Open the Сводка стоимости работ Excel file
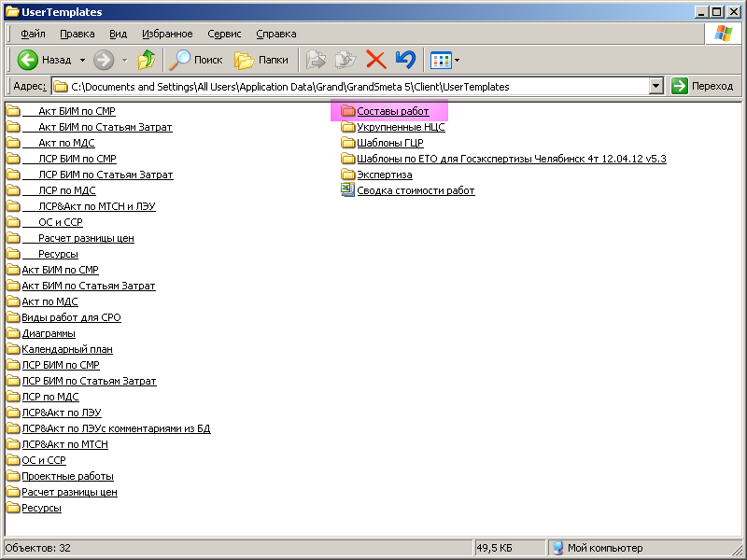Screen dimensions: 747x560 click(415, 190)
